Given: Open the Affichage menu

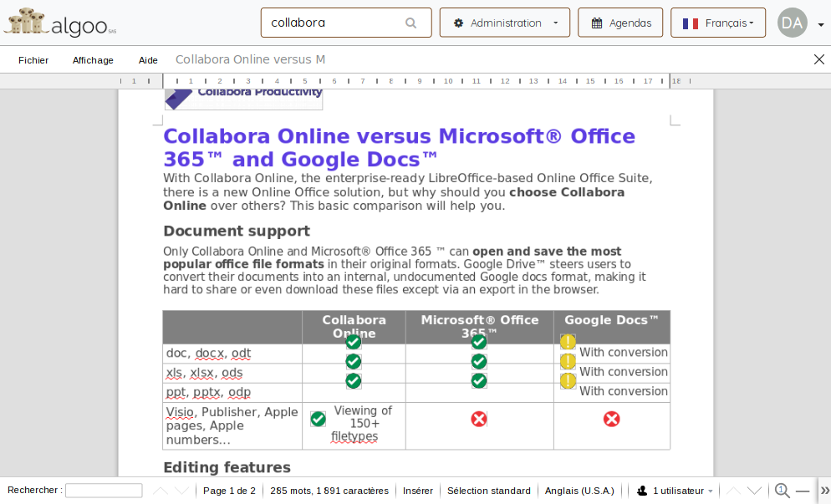Looking at the screenshot, I should click(x=93, y=60).
